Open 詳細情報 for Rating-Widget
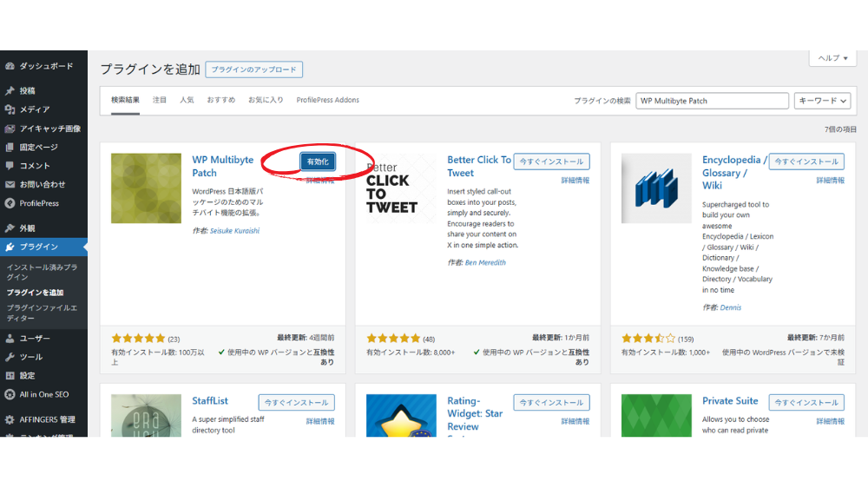The height and width of the screenshot is (488, 868). click(x=575, y=421)
